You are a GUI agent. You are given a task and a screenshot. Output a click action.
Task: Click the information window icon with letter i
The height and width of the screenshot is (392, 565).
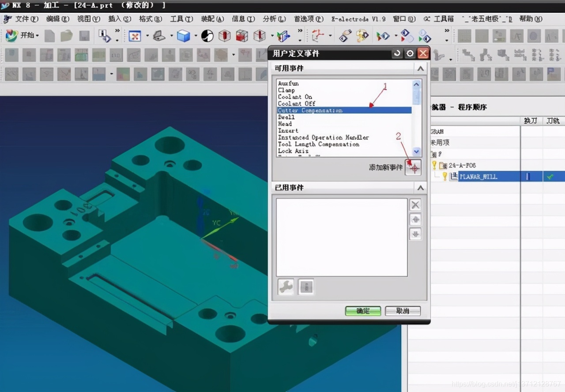coord(105,36)
